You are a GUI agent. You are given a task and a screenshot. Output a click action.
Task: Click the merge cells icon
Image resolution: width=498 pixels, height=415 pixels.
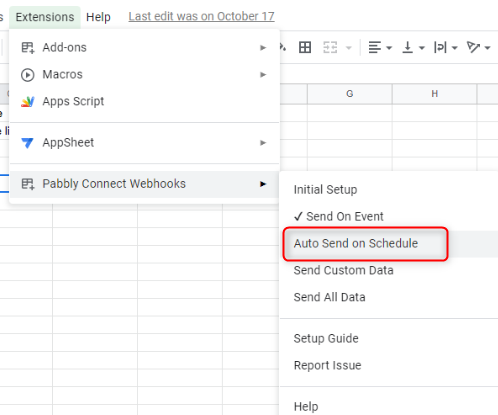330,47
